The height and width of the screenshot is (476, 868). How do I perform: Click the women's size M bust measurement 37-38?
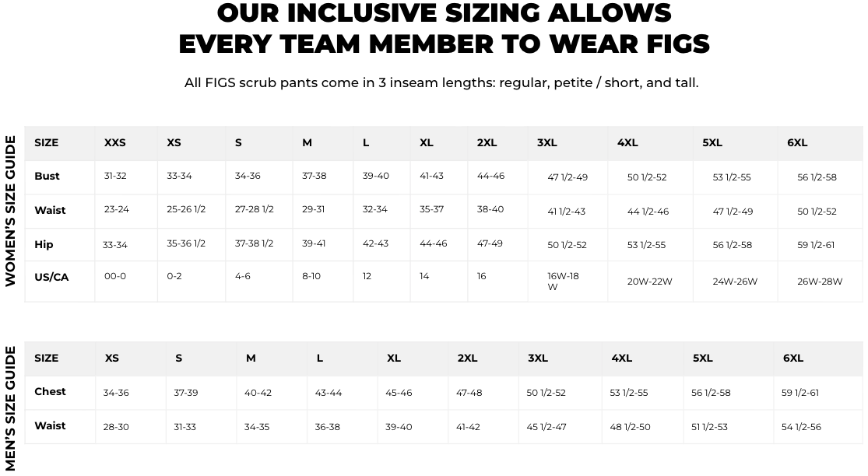click(315, 177)
